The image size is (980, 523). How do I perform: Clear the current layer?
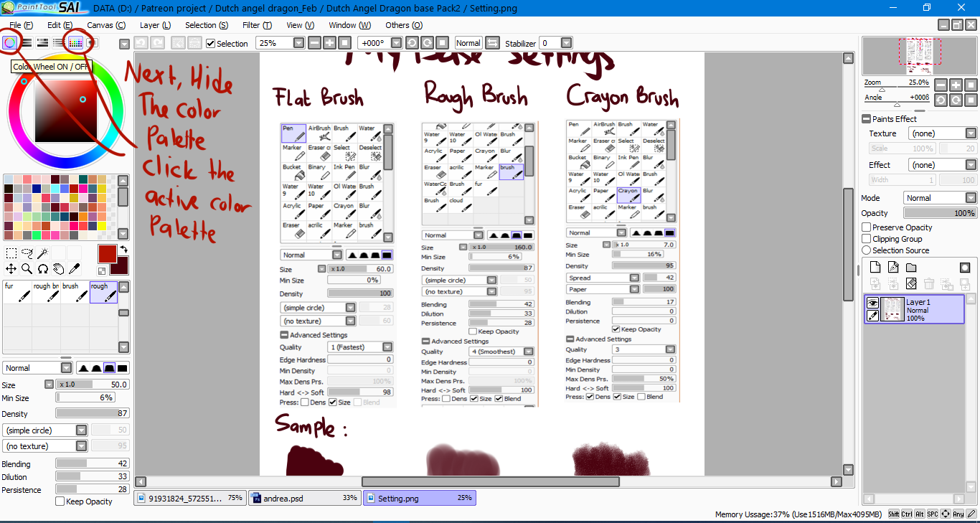911,284
